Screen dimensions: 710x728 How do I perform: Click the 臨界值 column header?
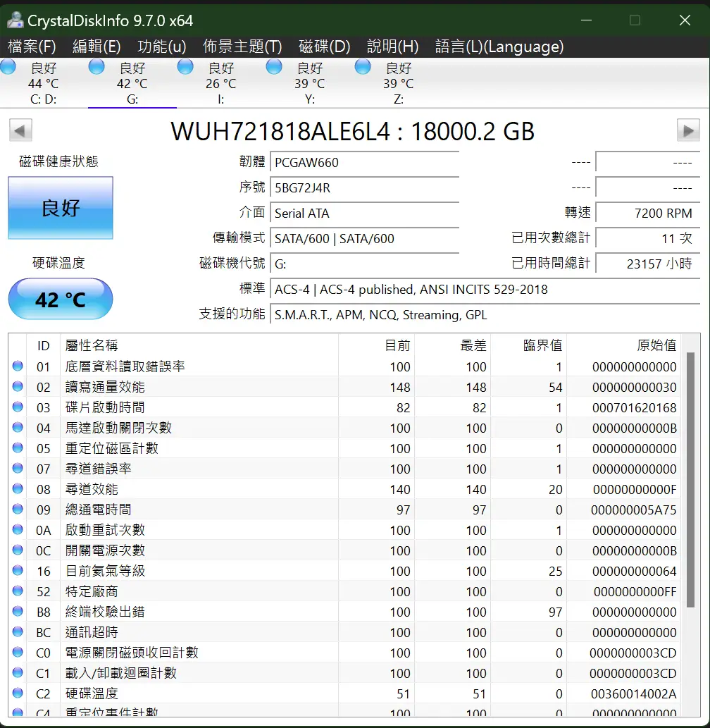(528, 345)
